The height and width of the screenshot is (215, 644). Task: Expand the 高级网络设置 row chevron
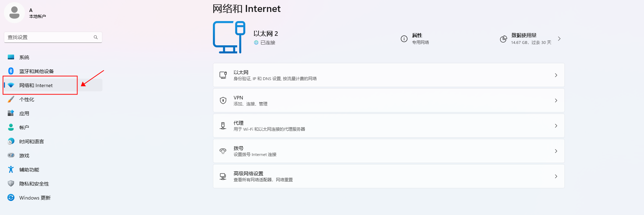[556, 176]
